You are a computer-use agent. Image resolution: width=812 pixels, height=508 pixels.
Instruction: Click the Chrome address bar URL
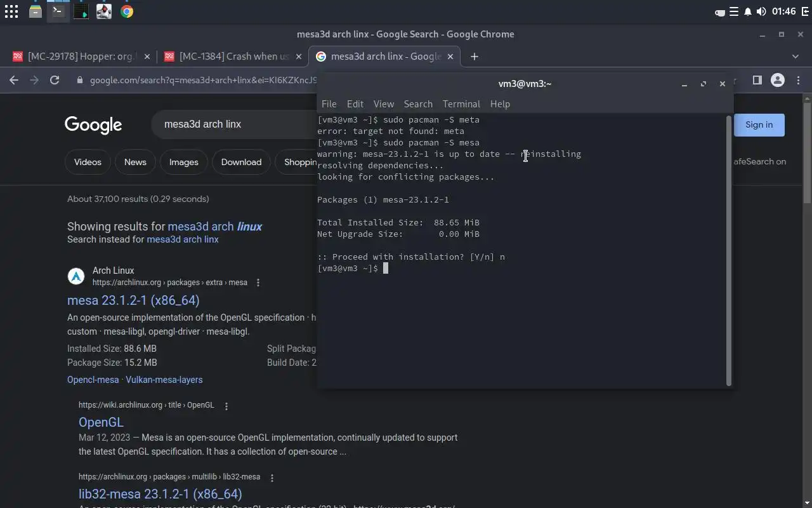click(x=203, y=80)
